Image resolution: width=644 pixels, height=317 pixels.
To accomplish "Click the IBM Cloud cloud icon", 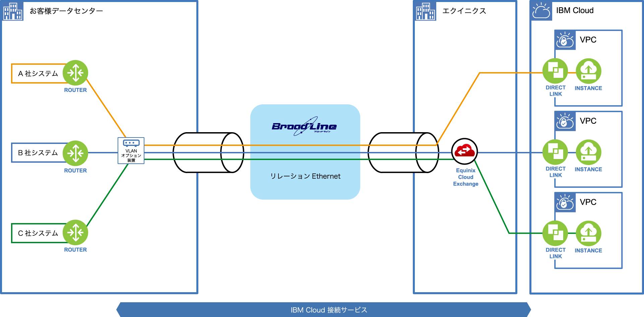I will point(541,11).
